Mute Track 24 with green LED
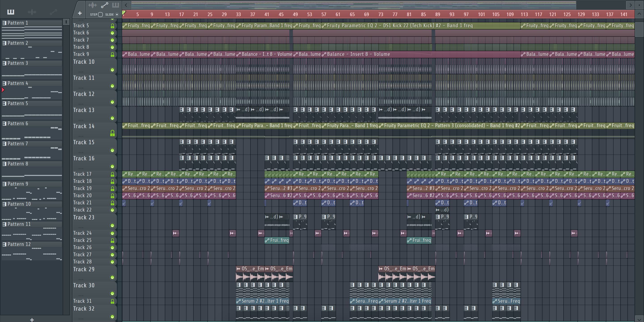Image resolution: width=644 pixels, height=322 pixels. click(112, 233)
